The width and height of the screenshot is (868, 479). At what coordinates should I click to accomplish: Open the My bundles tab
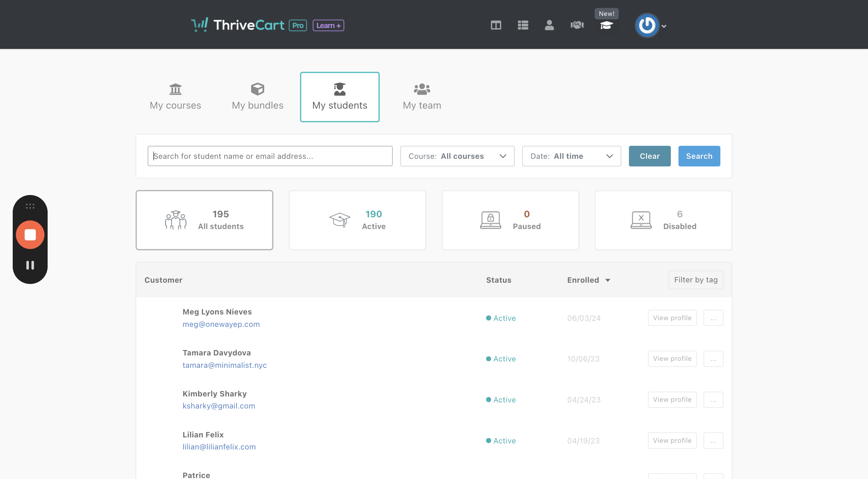point(257,97)
